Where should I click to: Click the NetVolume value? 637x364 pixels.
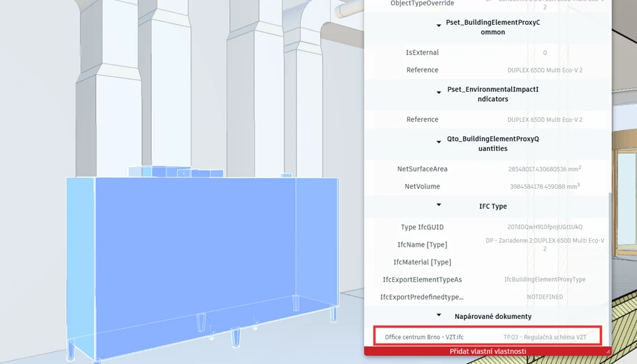coord(545,187)
